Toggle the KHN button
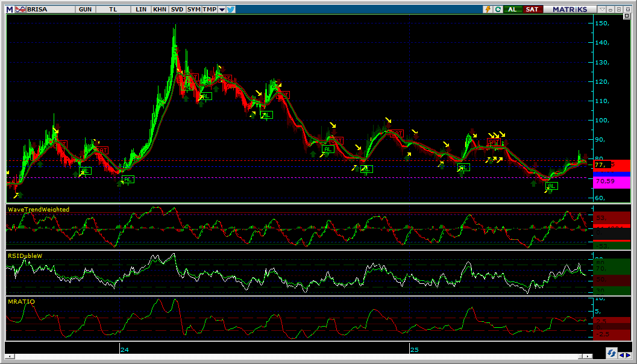 pos(160,9)
